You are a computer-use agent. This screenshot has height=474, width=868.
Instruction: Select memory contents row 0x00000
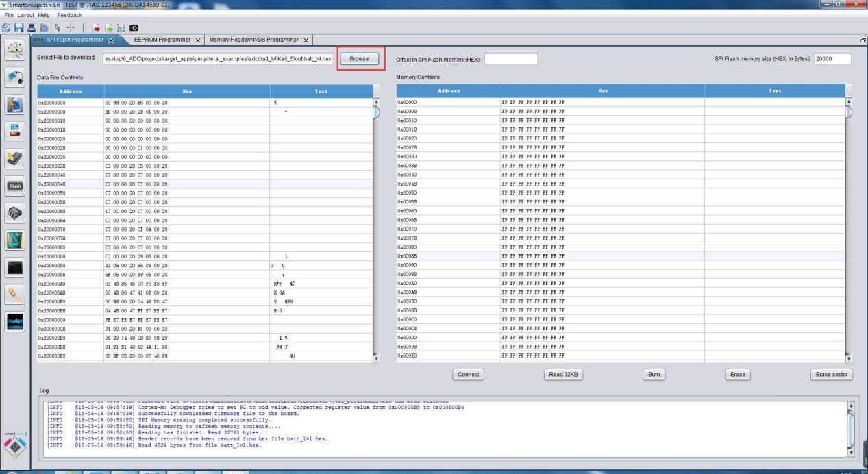click(x=621, y=102)
